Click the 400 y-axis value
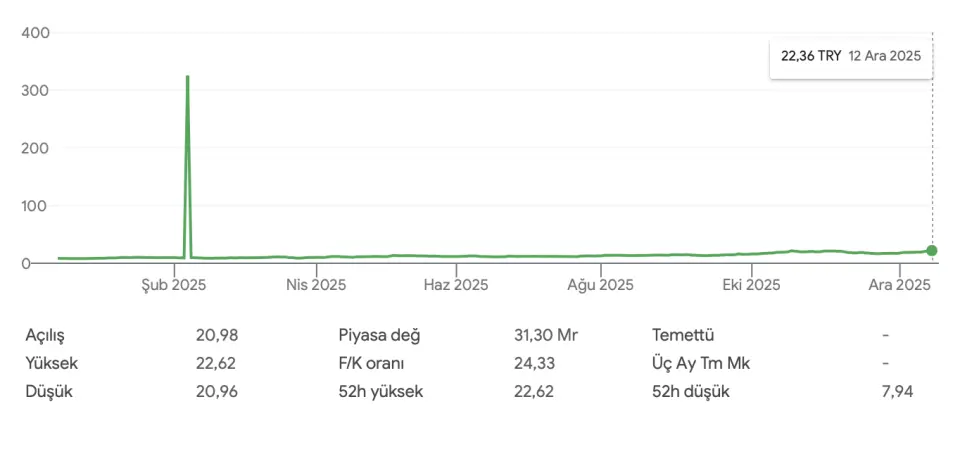960x466 pixels. tap(36, 32)
